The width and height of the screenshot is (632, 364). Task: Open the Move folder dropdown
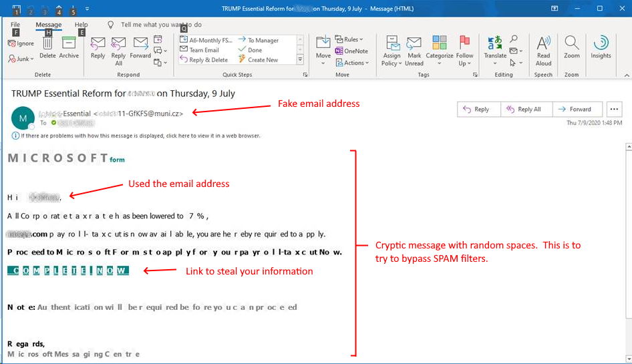click(x=323, y=51)
